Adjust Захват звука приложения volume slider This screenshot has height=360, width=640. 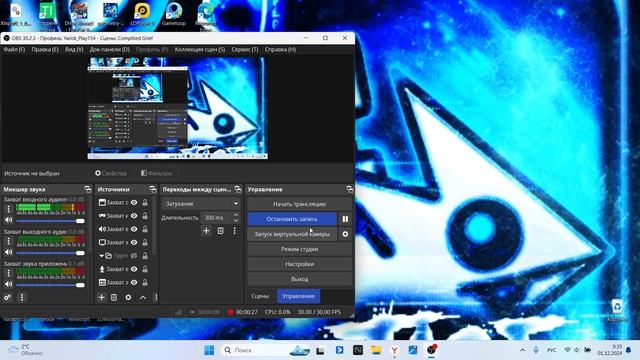coord(50,285)
